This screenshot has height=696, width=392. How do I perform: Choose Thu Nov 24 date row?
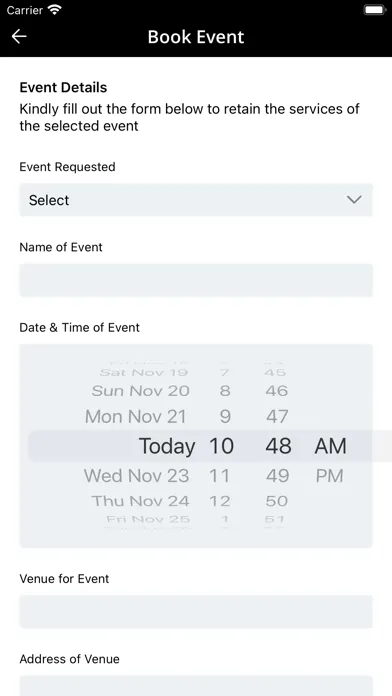coord(141,501)
